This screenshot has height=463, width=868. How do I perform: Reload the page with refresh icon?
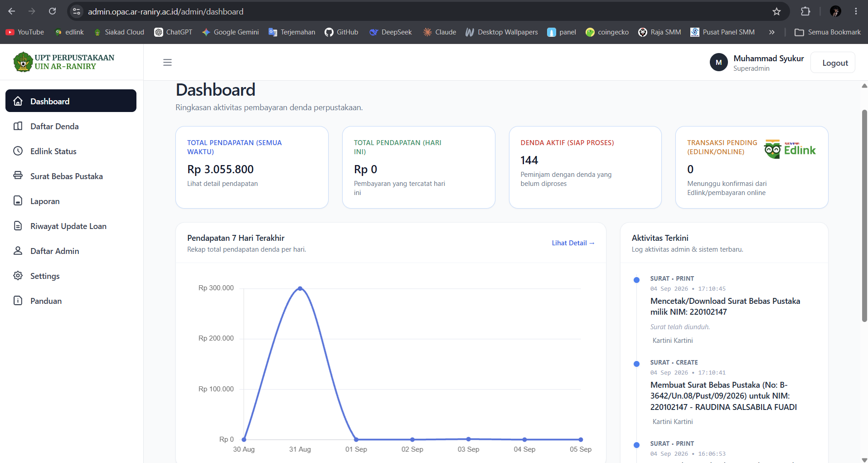[x=52, y=11]
